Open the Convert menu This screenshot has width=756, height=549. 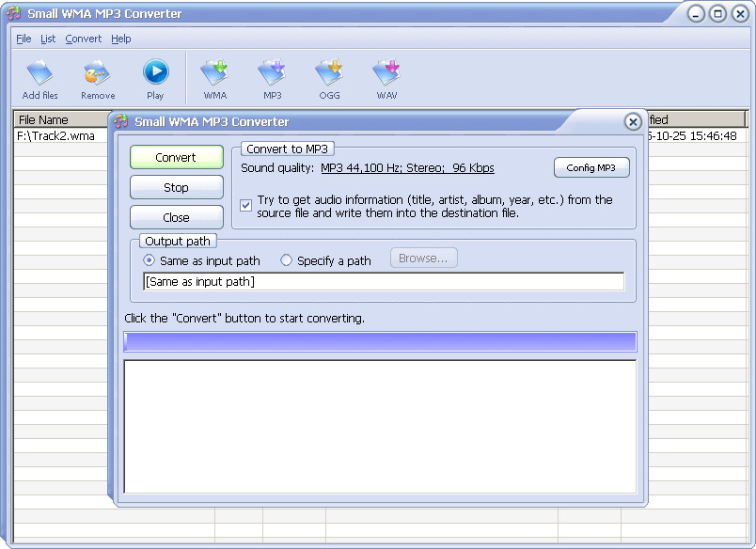pos(84,39)
